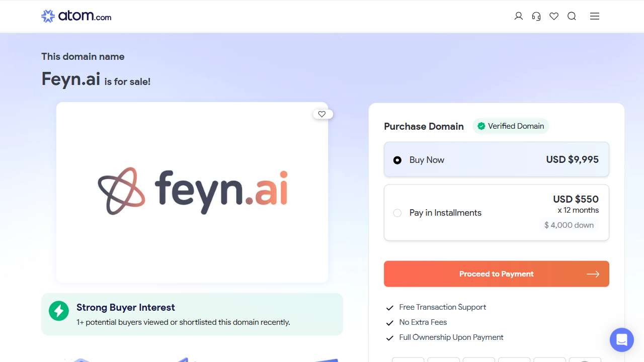The image size is (644, 362).
Task: Click the arrow on Proceed to Payment
Action: click(593, 274)
